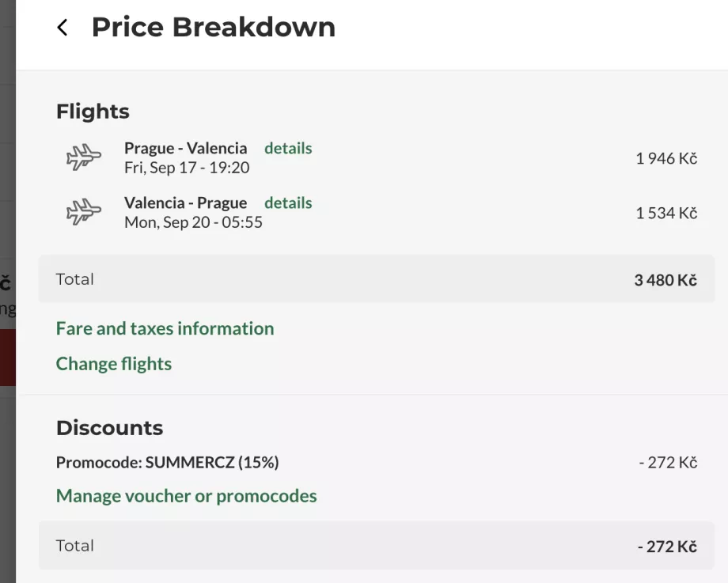Click Change flights
Image resolution: width=728 pixels, height=583 pixels.
(113, 363)
